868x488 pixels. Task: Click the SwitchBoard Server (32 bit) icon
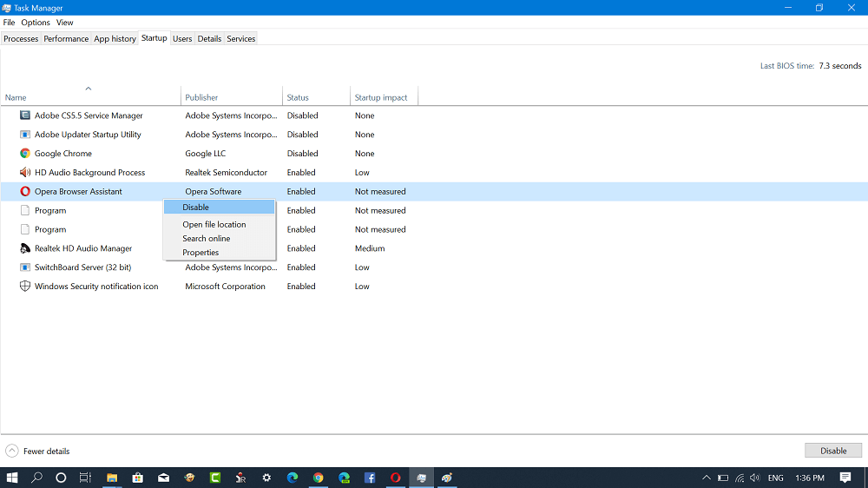(x=25, y=267)
